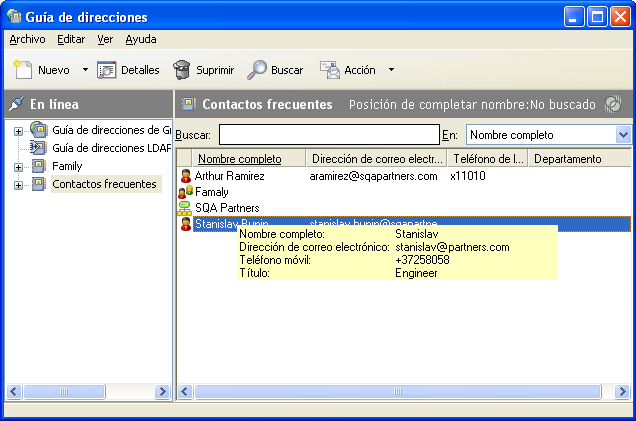Click the Buscar magnifying glass icon
Viewport: 636px width, 421px height.
[257, 70]
